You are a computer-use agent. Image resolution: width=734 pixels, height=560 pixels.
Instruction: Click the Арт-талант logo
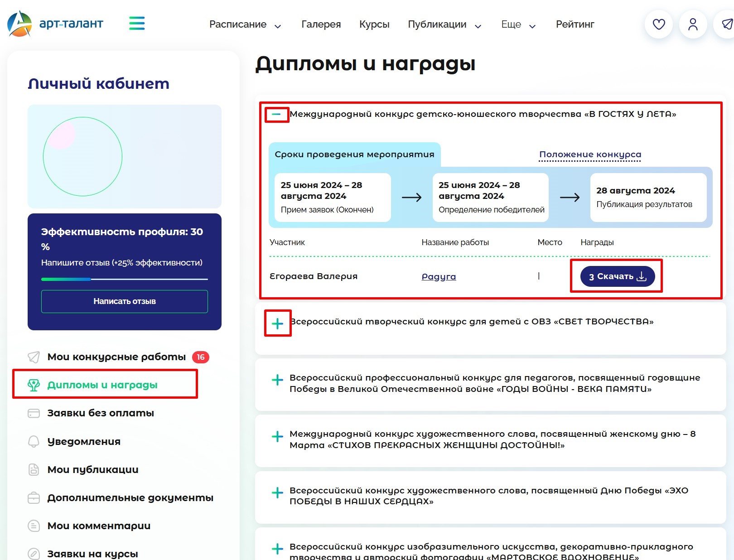[55, 24]
